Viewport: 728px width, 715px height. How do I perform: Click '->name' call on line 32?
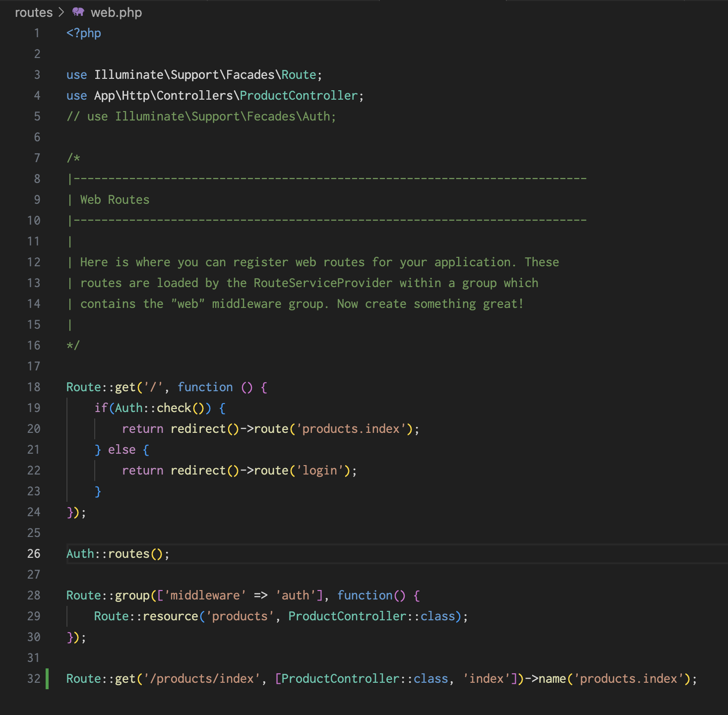tap(546, 679)
